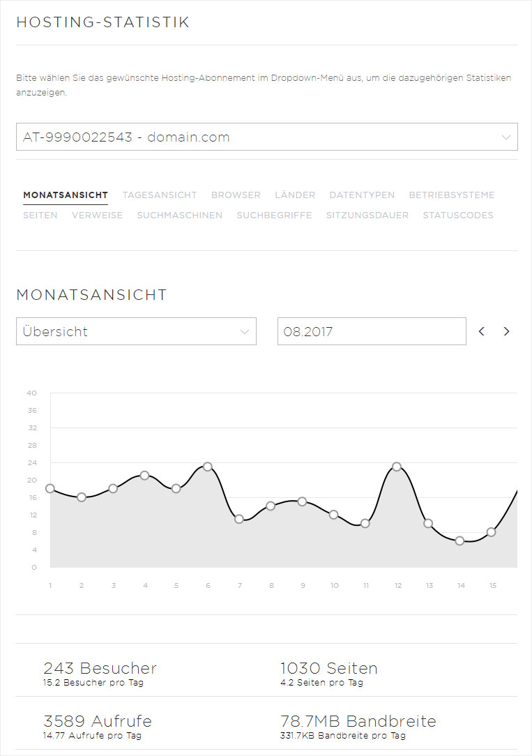Open the Seiten tab
Screen dimensions: 532x756
[x=40, y=215]
